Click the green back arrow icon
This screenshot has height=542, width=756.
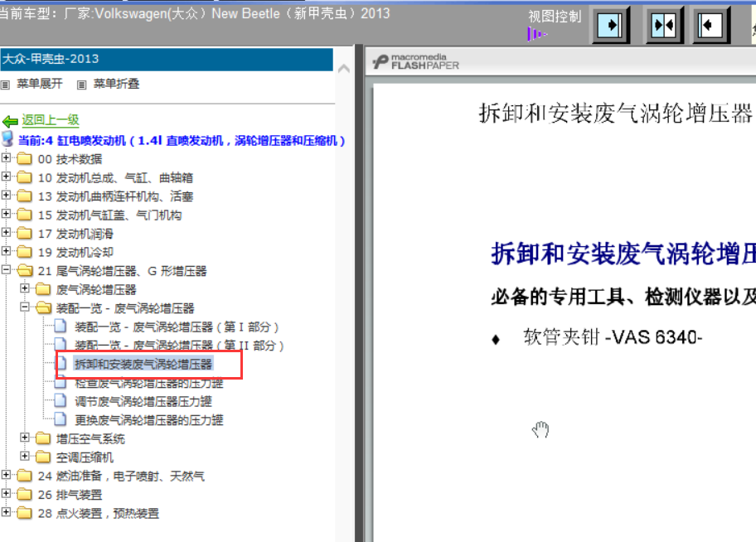click(10, 121)
